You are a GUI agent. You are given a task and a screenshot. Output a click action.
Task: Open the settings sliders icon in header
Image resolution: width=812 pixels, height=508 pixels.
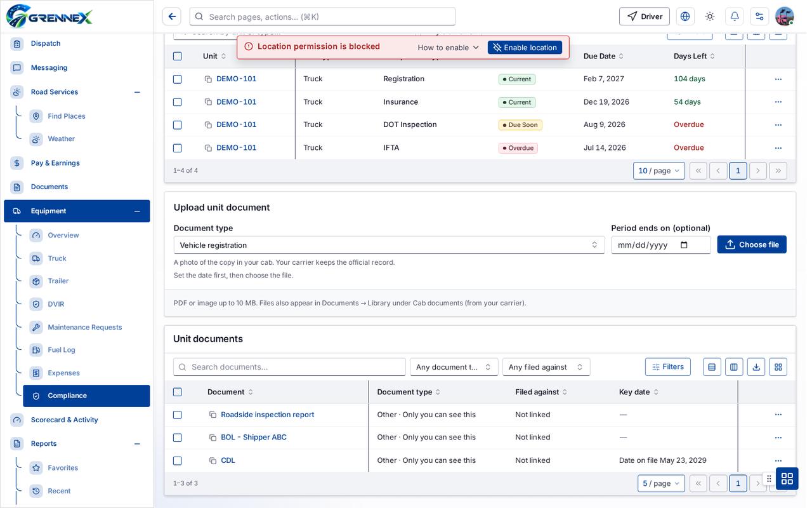coord(759,17)
